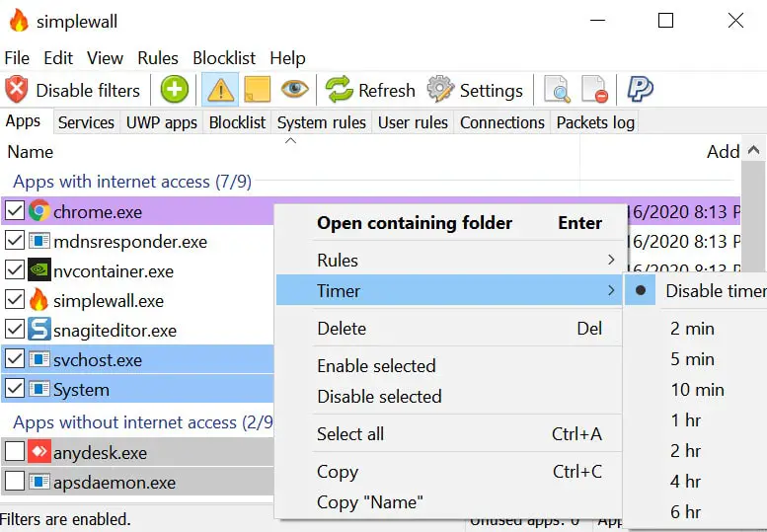Choose Copy Ctrl+C entry
Viewport: 767px width, 532px height.
coord(449,472)
